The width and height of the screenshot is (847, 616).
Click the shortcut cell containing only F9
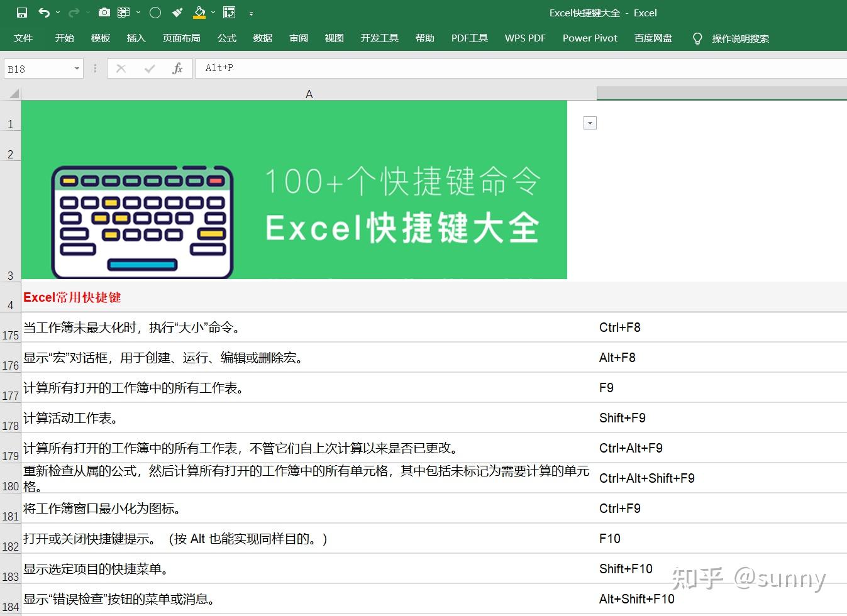point(722,388)
